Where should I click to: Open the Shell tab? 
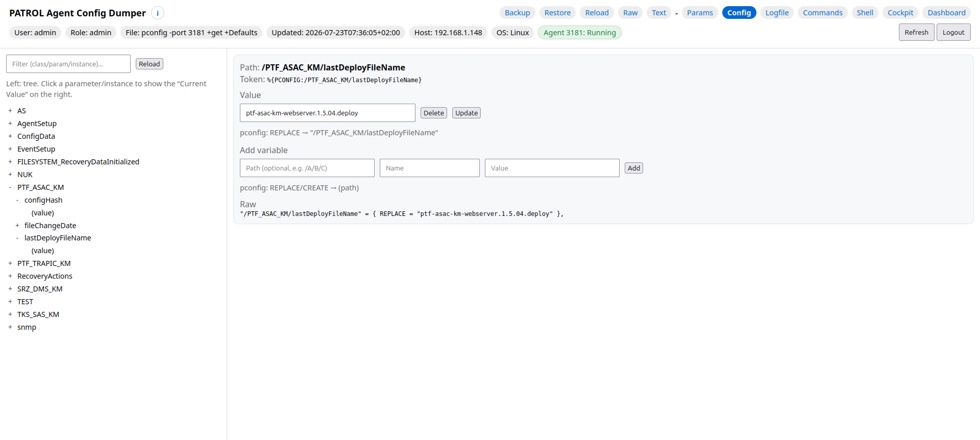pyautogui.click(x=865, y=13)
